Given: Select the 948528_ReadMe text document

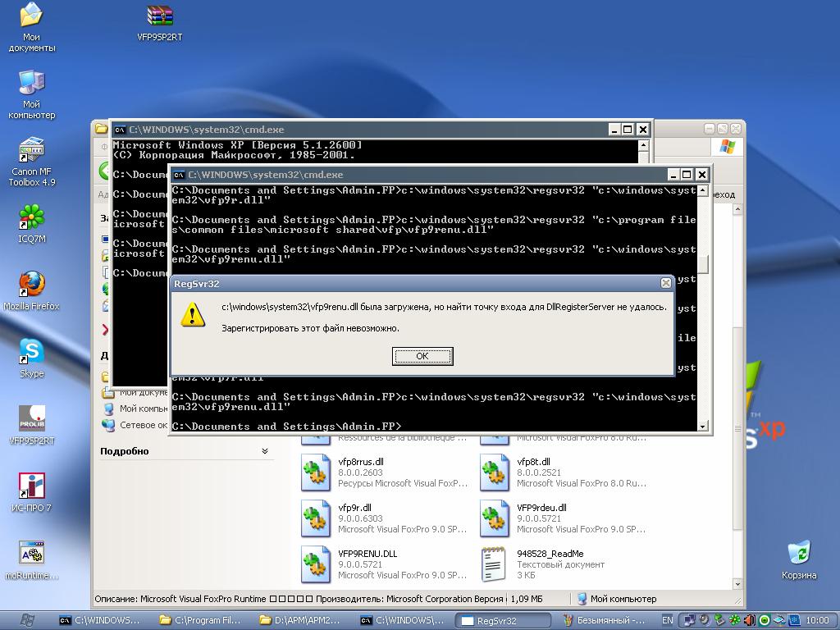Looking at the screenshot, I should pos(493,564).
